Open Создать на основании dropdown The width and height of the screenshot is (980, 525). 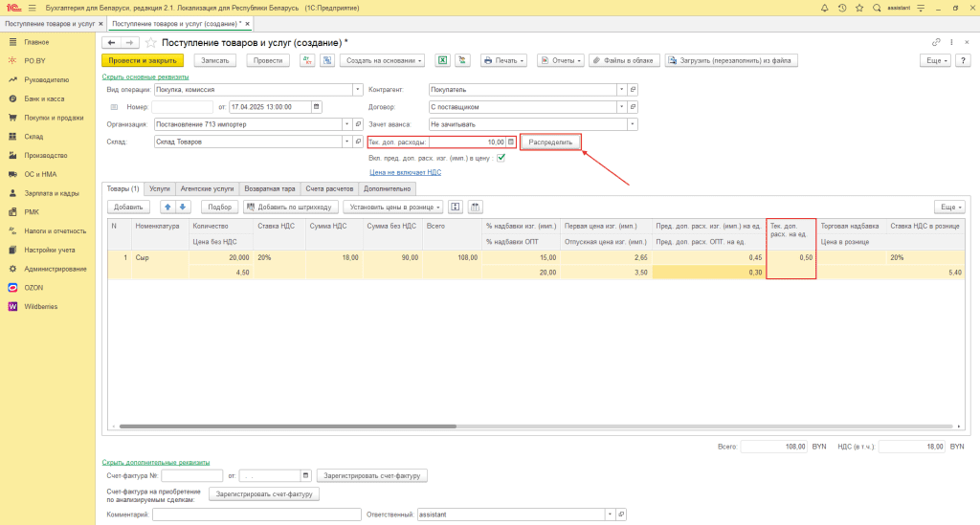point(383,60)
